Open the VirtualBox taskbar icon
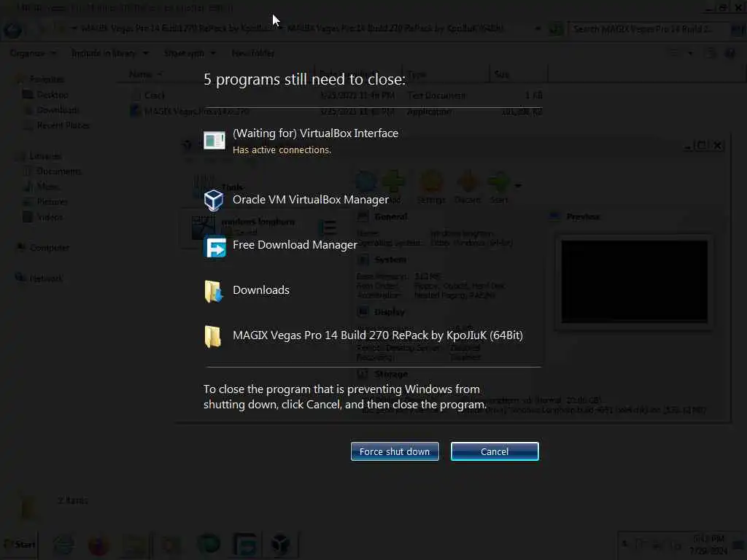 281,544
